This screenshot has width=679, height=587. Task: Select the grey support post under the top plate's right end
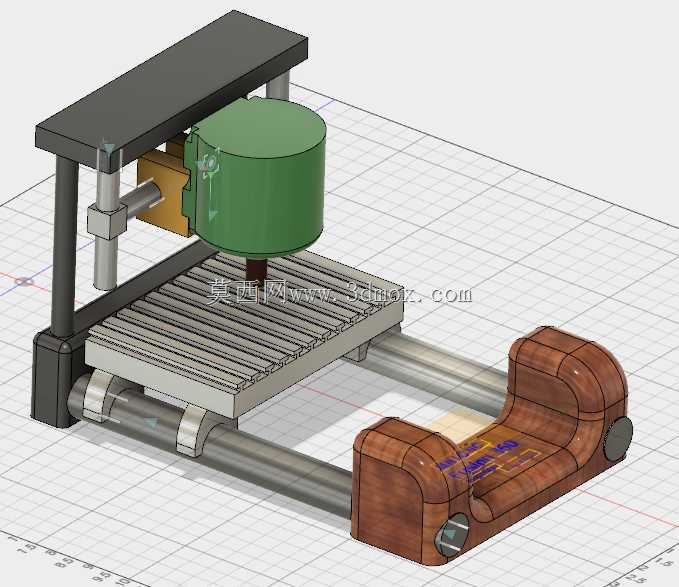tap(278, 85)
